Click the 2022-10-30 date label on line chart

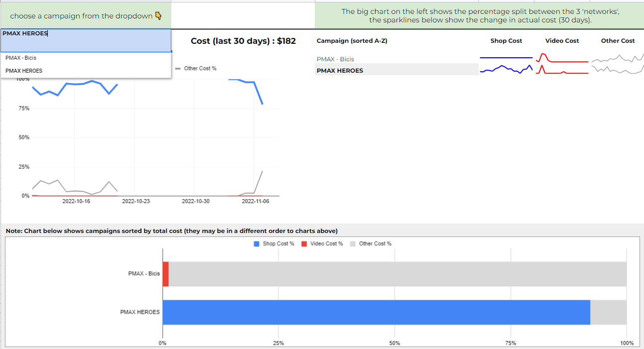(x=196, y=201)
